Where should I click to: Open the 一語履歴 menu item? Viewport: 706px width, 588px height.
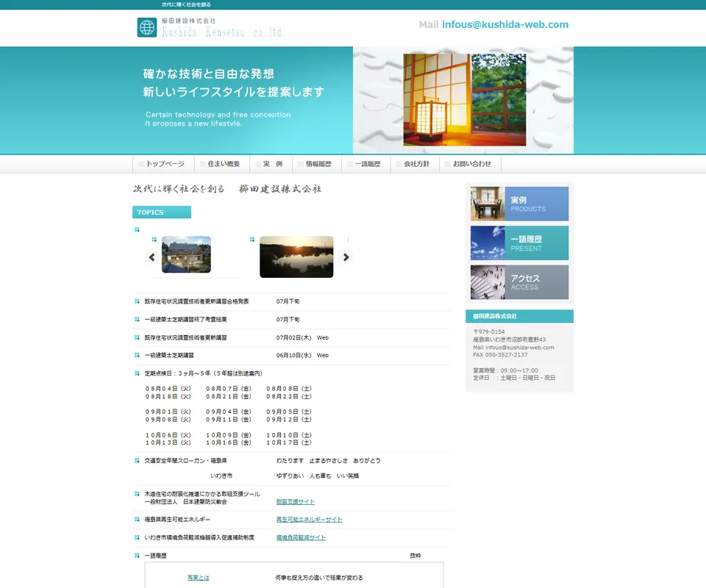click(x=366, y=164)
